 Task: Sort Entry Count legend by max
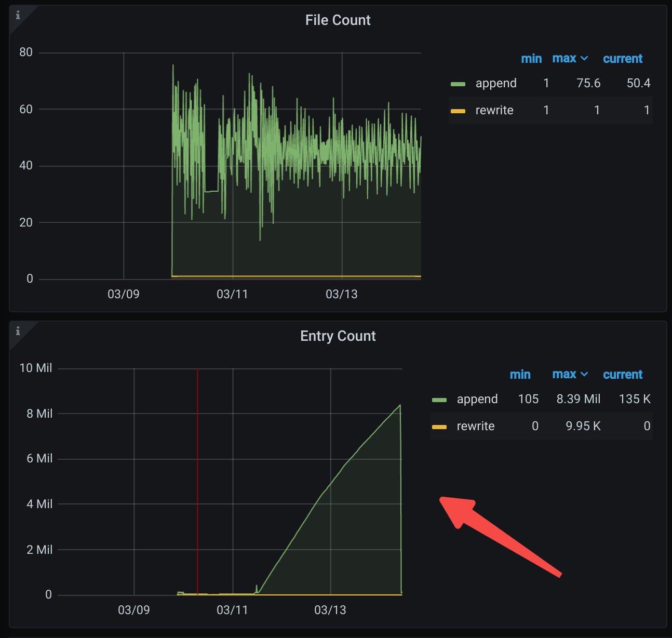[x=564, y=374]
